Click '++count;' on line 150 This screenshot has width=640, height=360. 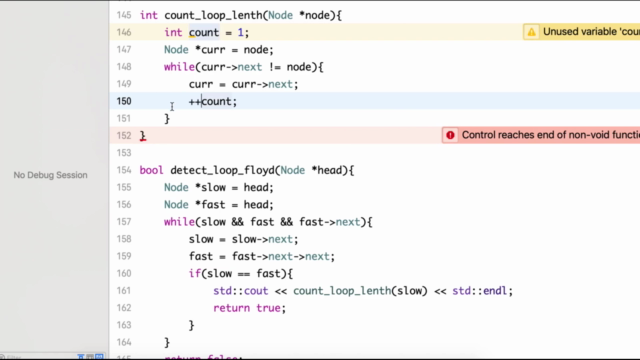pos(213,102)
